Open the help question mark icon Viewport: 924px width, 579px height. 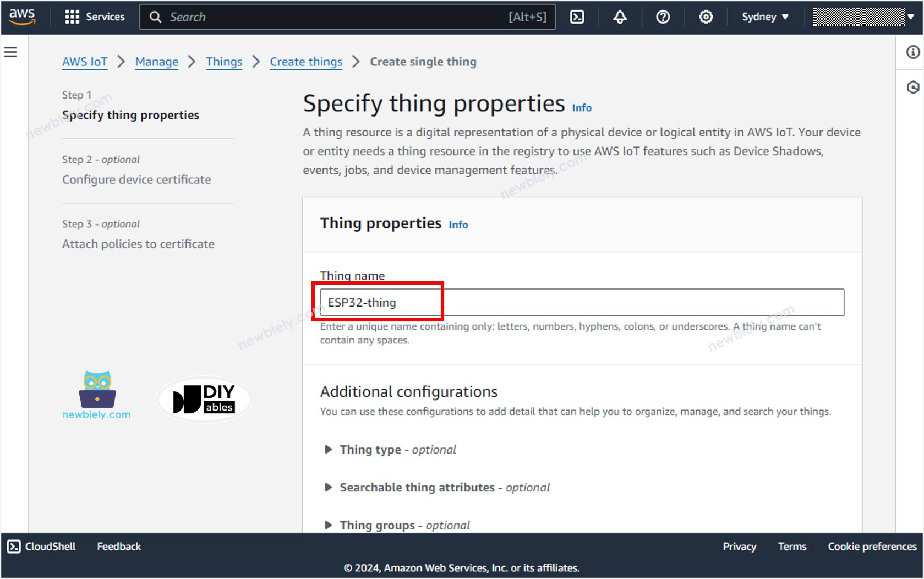tap(663, 17)
